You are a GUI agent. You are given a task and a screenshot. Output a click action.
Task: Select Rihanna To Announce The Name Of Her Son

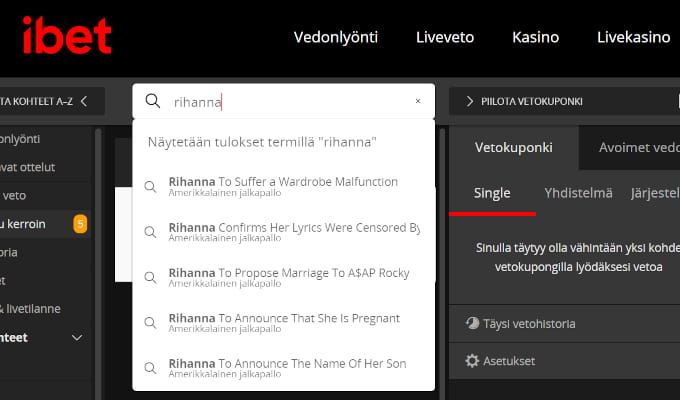pos(284,368)
